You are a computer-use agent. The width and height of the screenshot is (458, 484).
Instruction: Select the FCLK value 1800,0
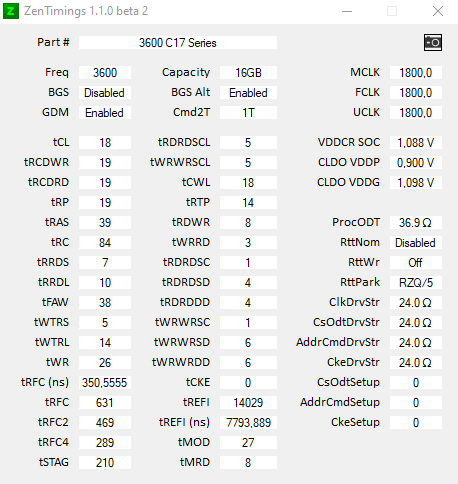click(416, 93)
